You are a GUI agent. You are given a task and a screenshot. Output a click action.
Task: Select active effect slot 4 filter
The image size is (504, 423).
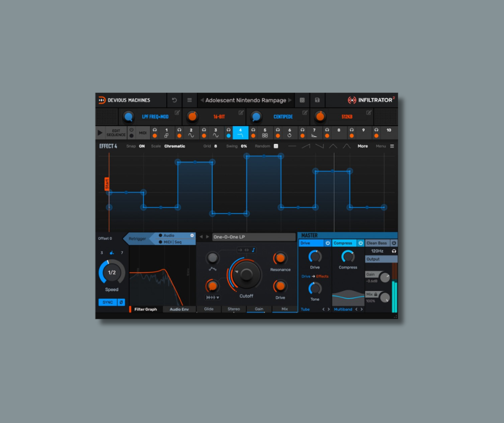tap(240, 133)
